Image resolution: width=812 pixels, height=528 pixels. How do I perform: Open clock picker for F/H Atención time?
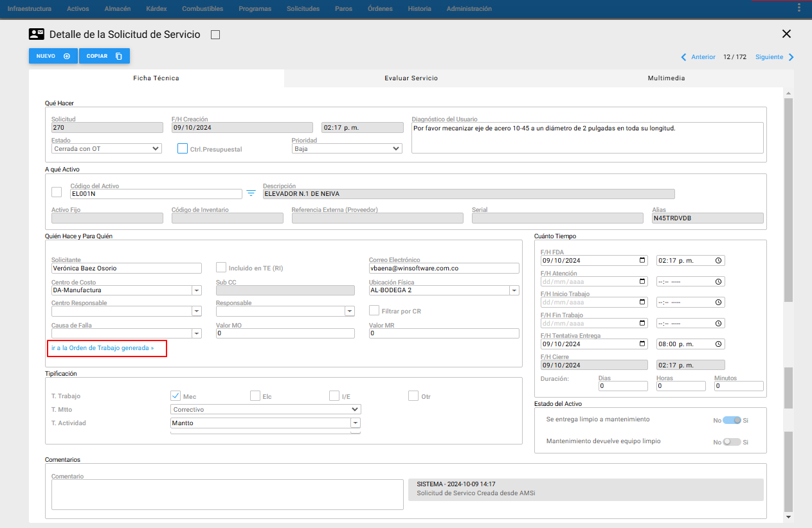719,281
